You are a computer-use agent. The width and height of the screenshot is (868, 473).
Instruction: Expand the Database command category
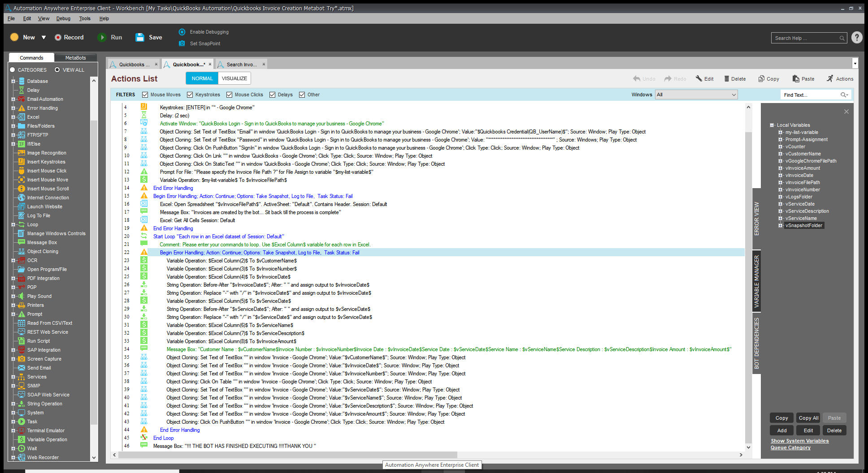point(13,81)
